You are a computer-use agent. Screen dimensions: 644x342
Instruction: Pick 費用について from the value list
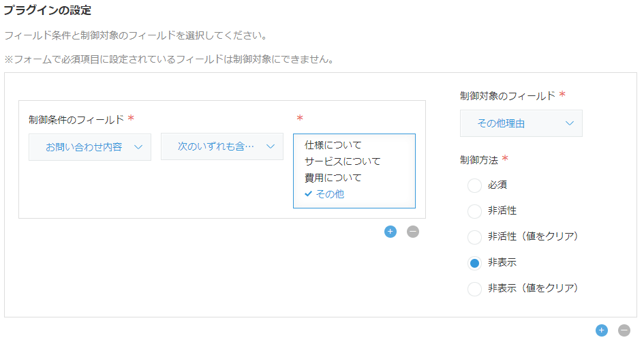click(333, 178)
